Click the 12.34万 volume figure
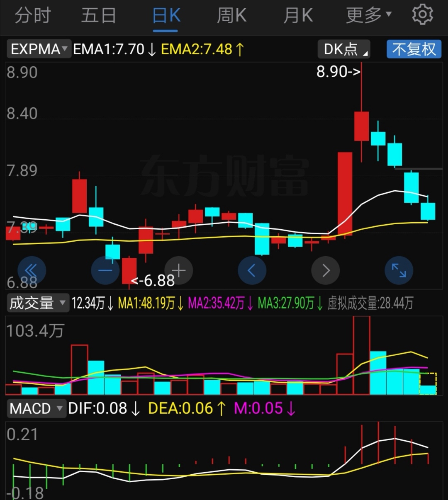The height and width of the screenshot is (500, 448). (93, 303)
